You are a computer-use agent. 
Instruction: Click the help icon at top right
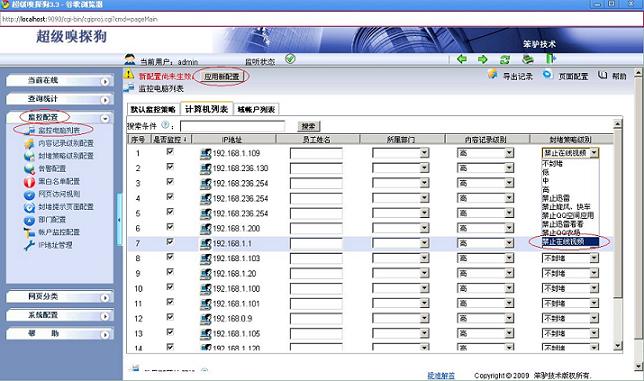[603, 75]
